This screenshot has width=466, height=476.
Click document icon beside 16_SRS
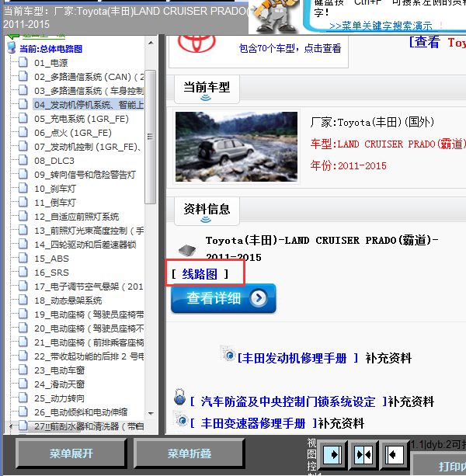pyautogui.click(x=23, y=272)
